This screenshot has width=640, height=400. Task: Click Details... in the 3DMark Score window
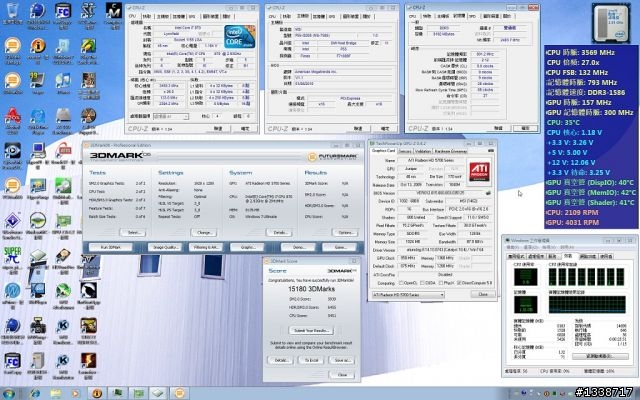[x=280, y=360]
